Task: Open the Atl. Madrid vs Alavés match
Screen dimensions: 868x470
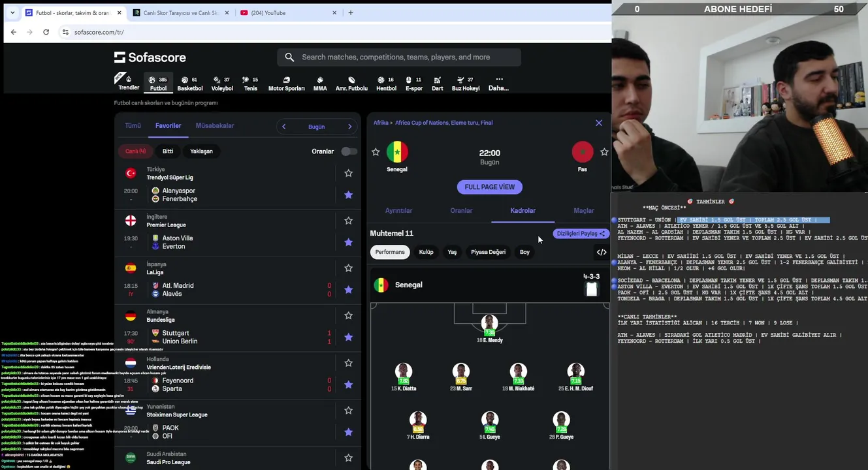Action: pos(237,290)
